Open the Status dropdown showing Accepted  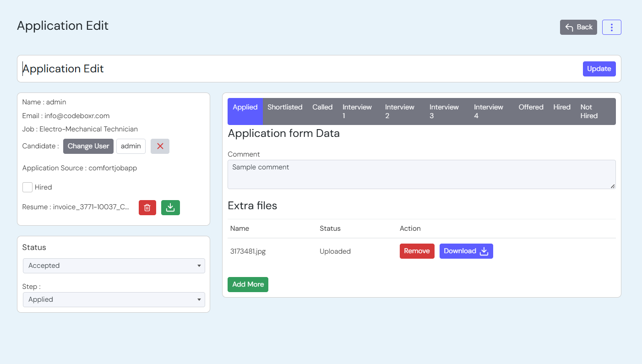[114, 266]
